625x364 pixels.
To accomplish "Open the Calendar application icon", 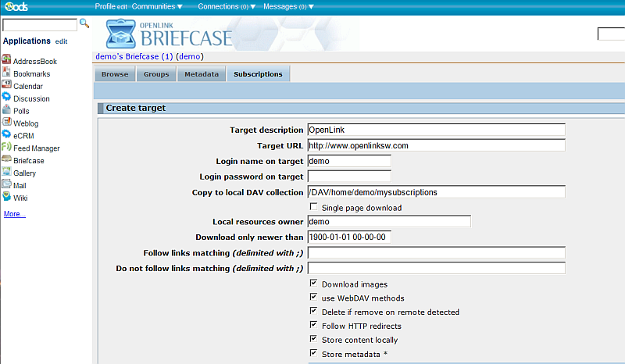I will [x=7, y=86].
